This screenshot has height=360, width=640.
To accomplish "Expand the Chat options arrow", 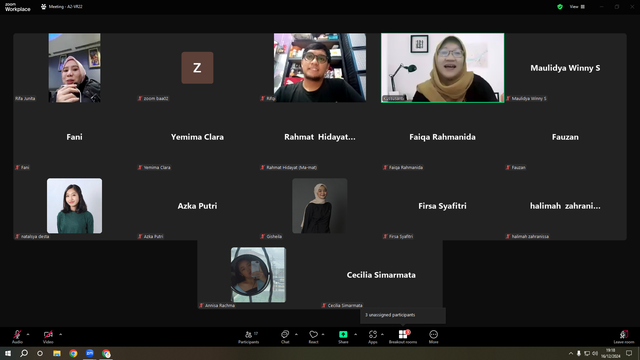I will click(x=296, y=334).
